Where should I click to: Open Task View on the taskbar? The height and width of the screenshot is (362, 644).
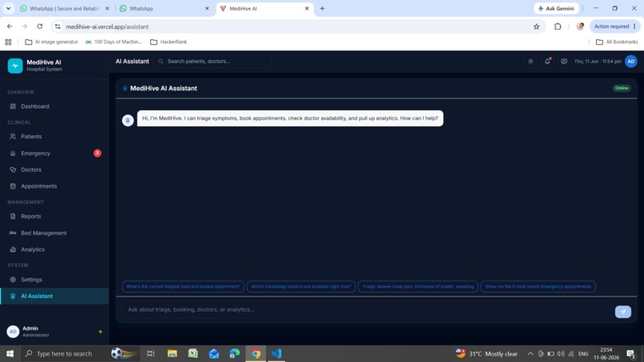pos(151,353)
